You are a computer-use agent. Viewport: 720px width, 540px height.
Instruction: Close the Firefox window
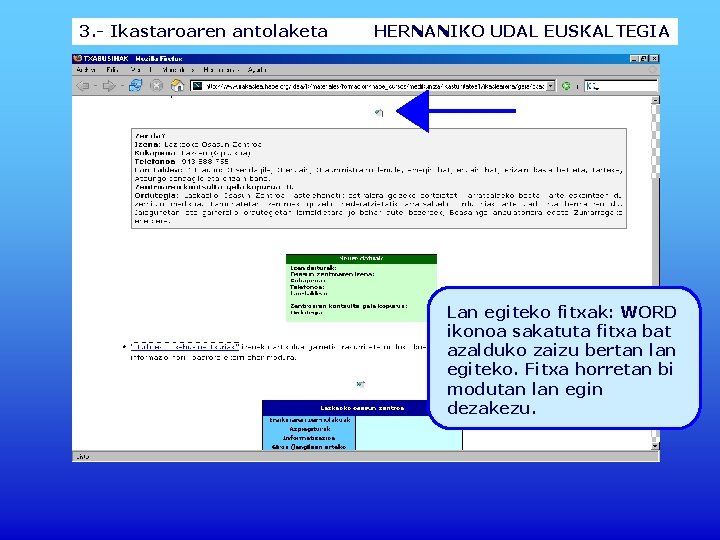click(654, 58)
